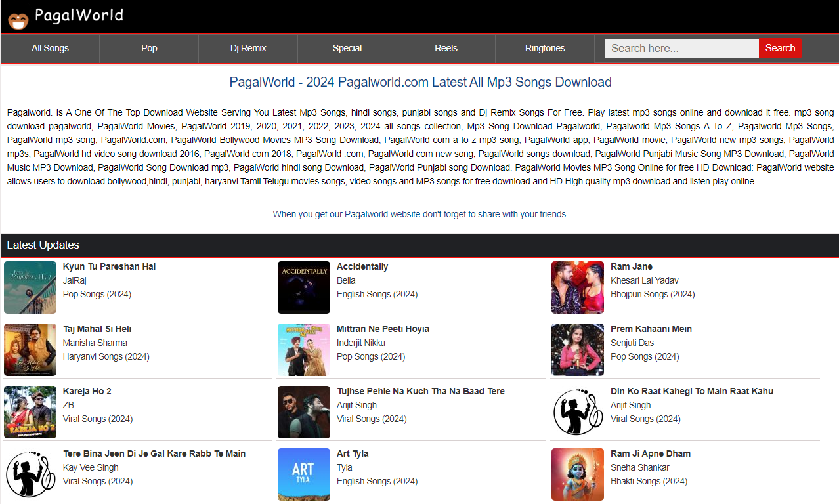Open the Accidentally album cover

(x=304, y=287)
